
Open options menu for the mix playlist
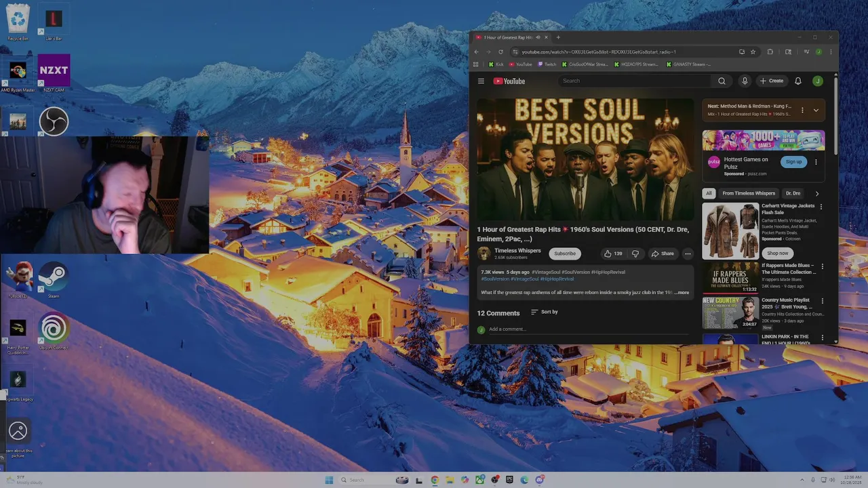tap(802, 110)
